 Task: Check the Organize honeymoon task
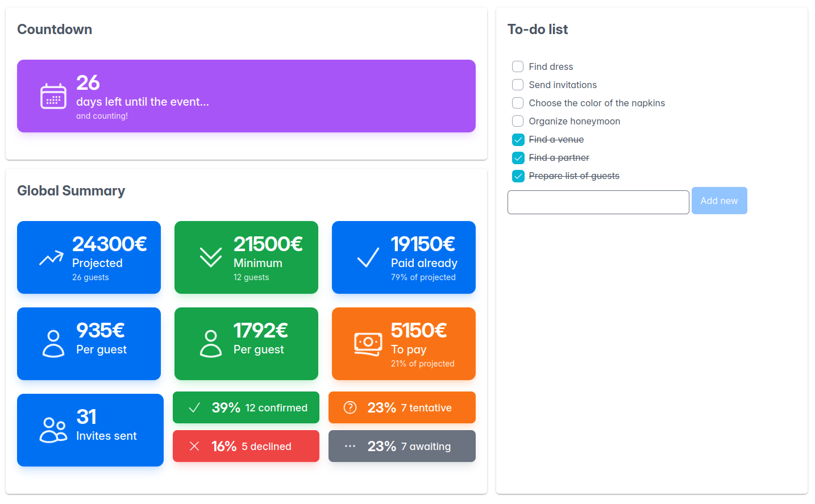(517, 121)
